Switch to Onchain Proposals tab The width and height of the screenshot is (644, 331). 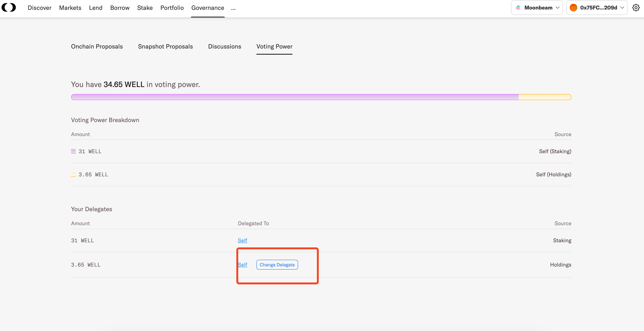[97, 46]
